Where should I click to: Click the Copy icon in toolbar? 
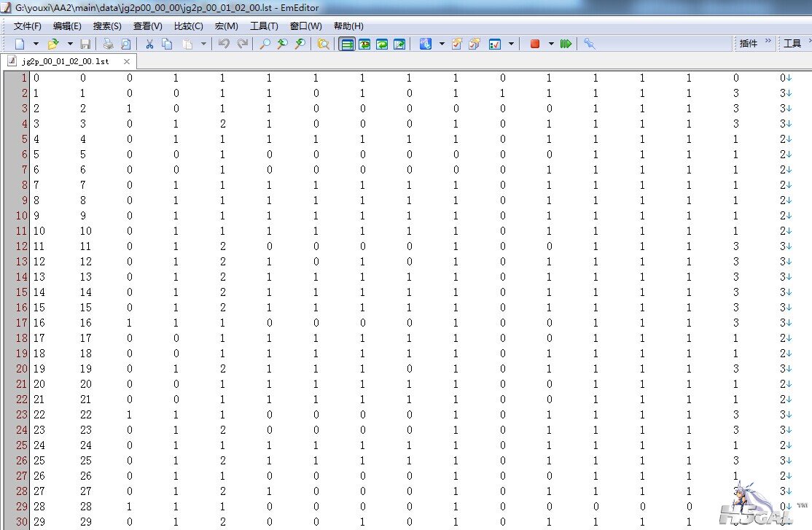point(167,44)
